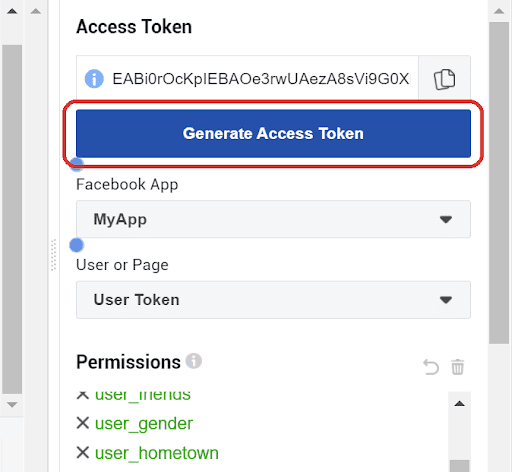Click Generate Access Token button
The height and width of the screenshot is (472, 512).
(x=273, y=133)
